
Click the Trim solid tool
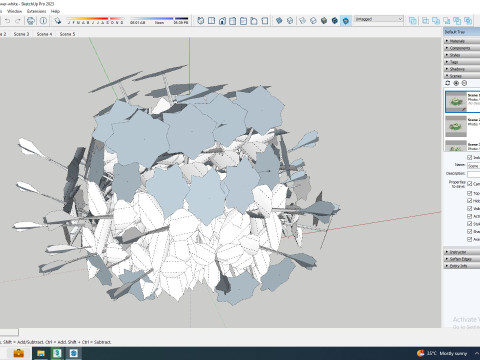tap(457, 21)
